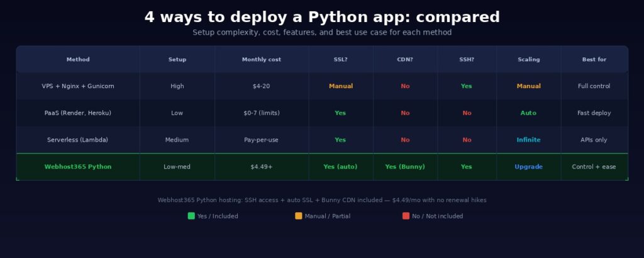644x258 pixels.
Task: Select the 'Monthly cost' column header
Action: tap(262, 60)
